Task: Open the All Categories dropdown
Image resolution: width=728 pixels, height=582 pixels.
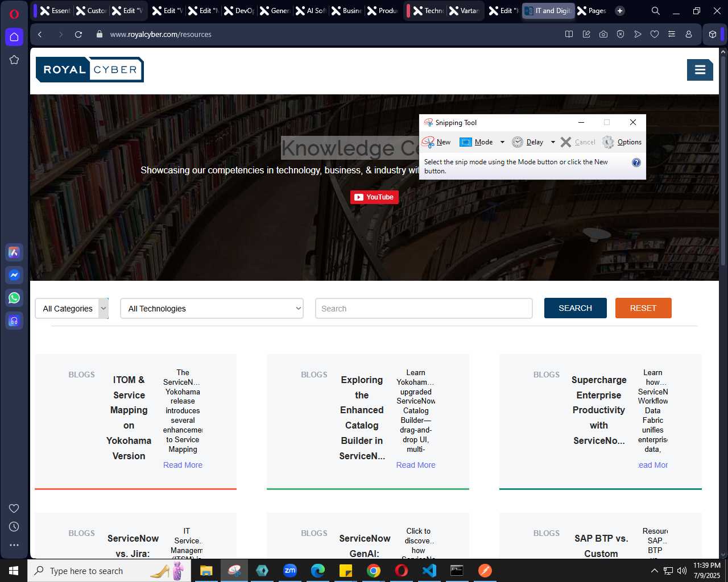Action: tap(72, 309)
